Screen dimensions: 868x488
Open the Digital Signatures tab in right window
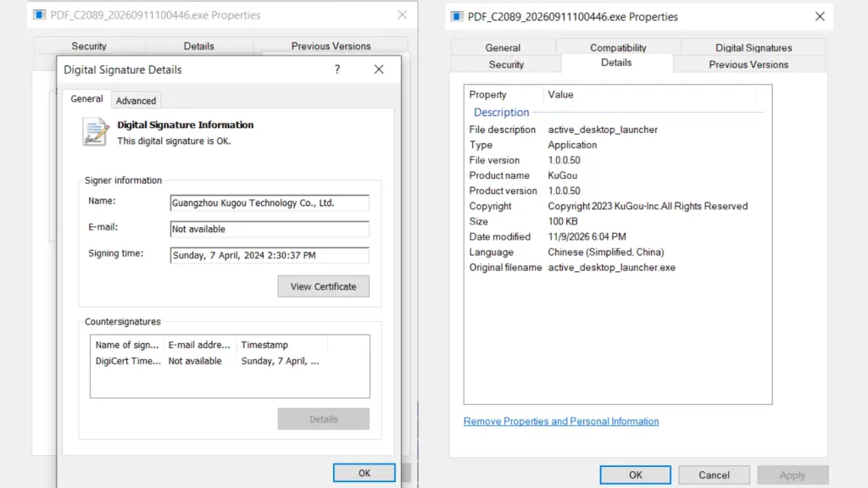754,47
